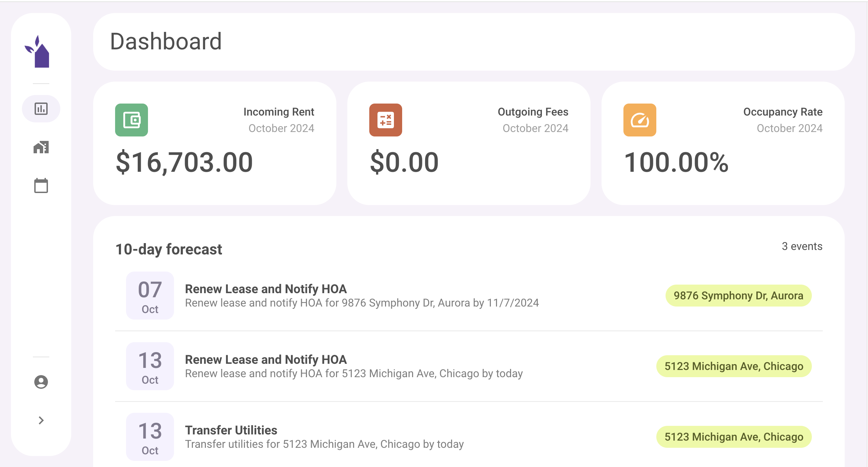The image size is (868, 467).
Task: Click the red Outgoing Fees calculator icon
Action: (386, 120)
